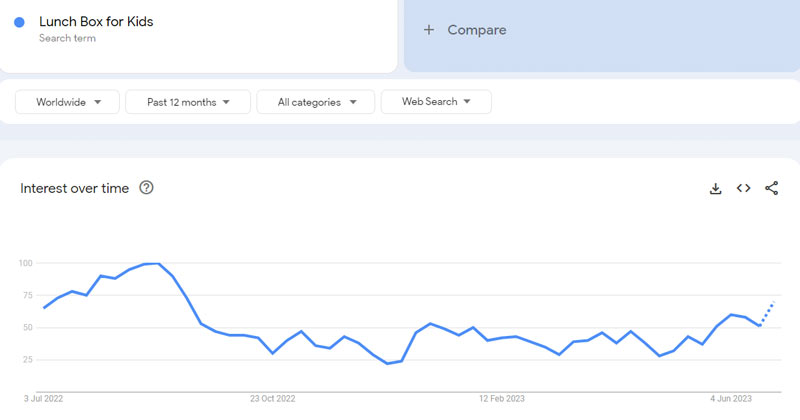Image resolution: width=800 pixels, height=420 pixels.
Task: Expand the Past 12 months time range
Action: 189,102
